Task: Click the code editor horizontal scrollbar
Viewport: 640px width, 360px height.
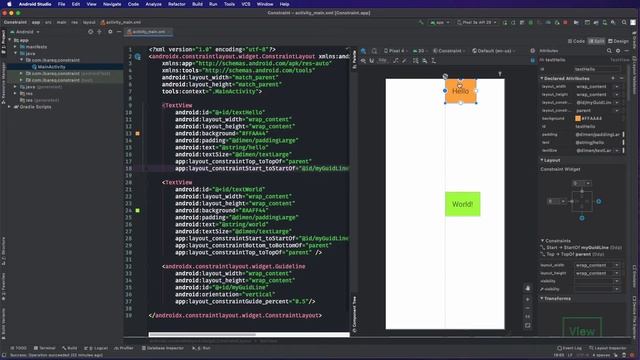Action: (202, 335)
